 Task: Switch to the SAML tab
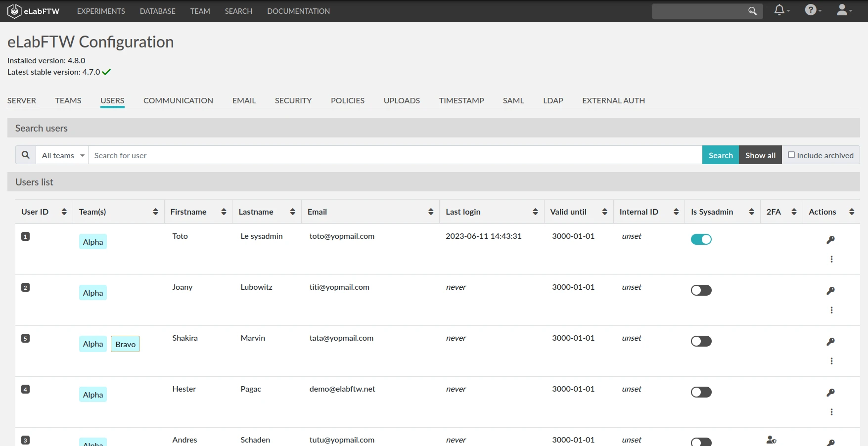point(513,100)
